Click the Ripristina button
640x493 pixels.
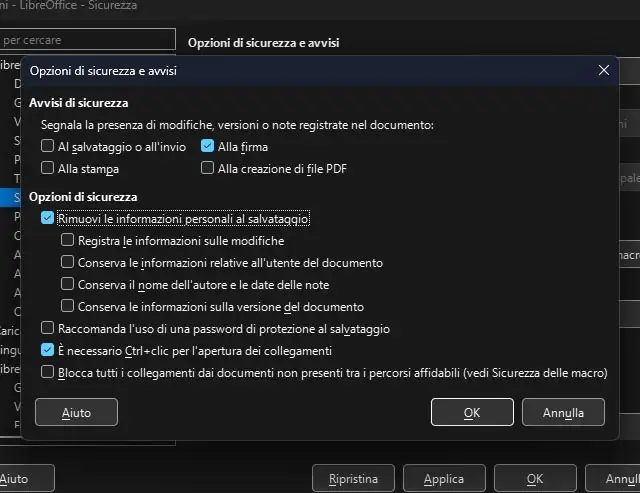click(x=354, y=479)
